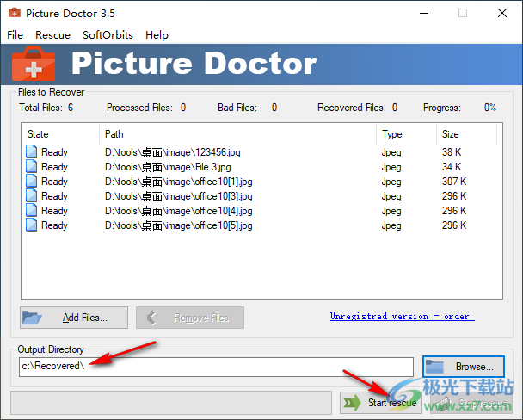Sort by Type column header
This screenshot has width=523, height=420.
(407, 134)
